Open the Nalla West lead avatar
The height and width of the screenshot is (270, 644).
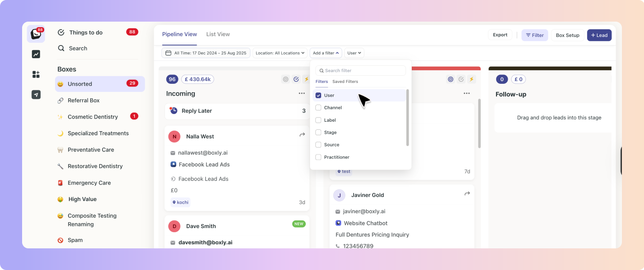pos(174,137)
